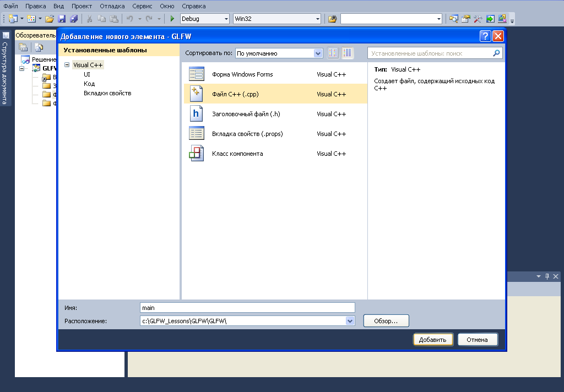
Task: Open the Redo history dropdown arrow
Action: pyautogui.click(x=159, y=19)
